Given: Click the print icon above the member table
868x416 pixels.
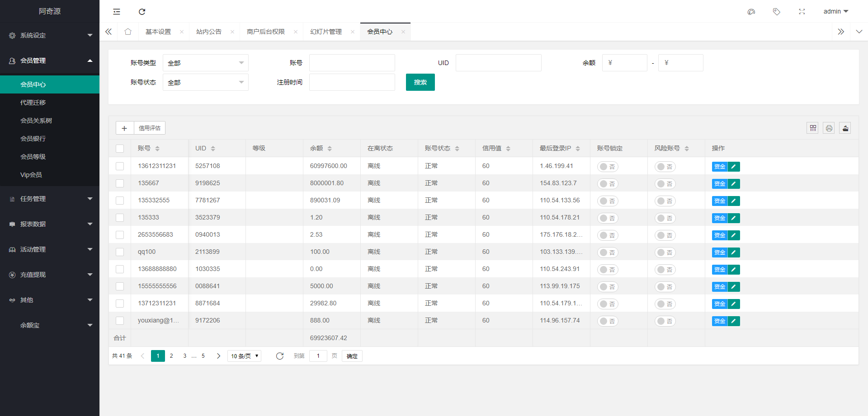Looking at the screenshot, I should tap(829, 128).
